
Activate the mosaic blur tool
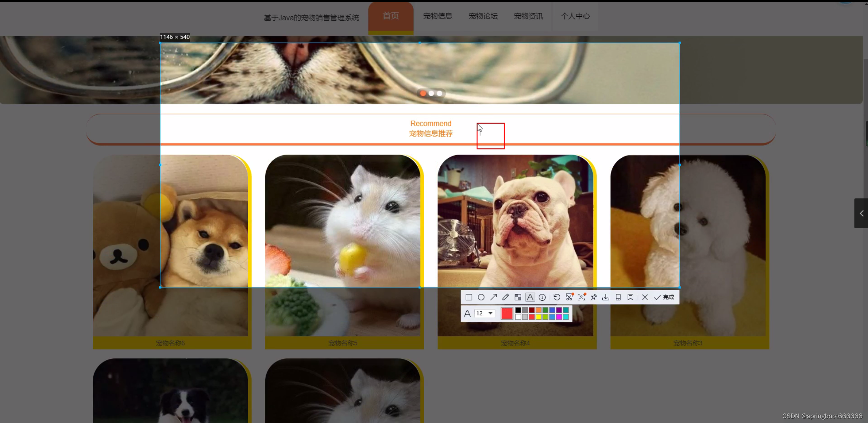(518, 297)
